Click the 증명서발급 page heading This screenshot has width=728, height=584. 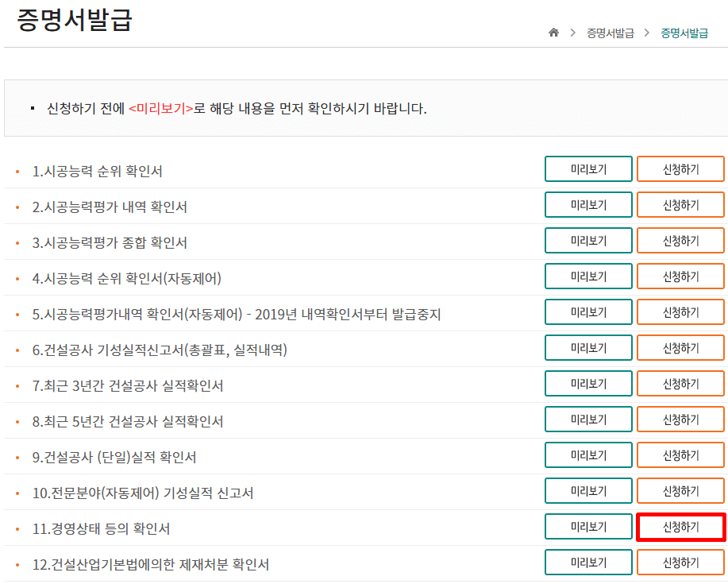pyautogui.click(x=75, y=20)
